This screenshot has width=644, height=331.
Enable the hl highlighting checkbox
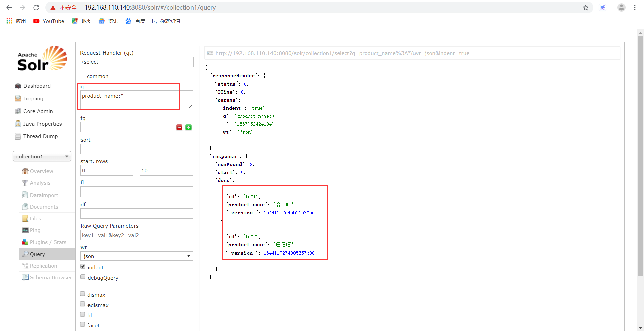coord(83,314)
